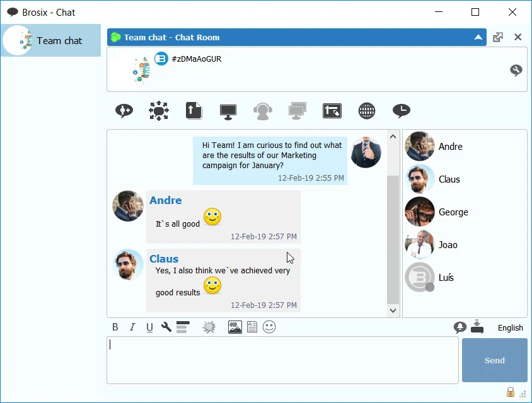Start screen sharing
Screen dimensions: 532x403
click(228, 111)
